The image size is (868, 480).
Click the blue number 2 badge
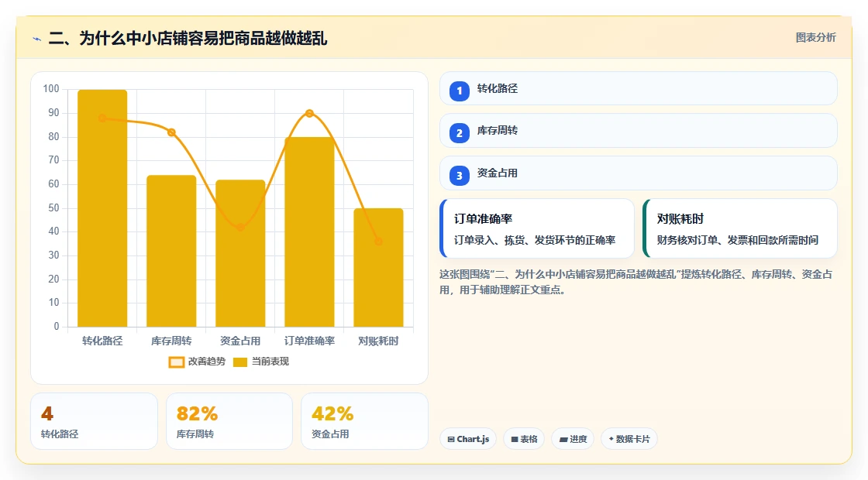(459, 132)
